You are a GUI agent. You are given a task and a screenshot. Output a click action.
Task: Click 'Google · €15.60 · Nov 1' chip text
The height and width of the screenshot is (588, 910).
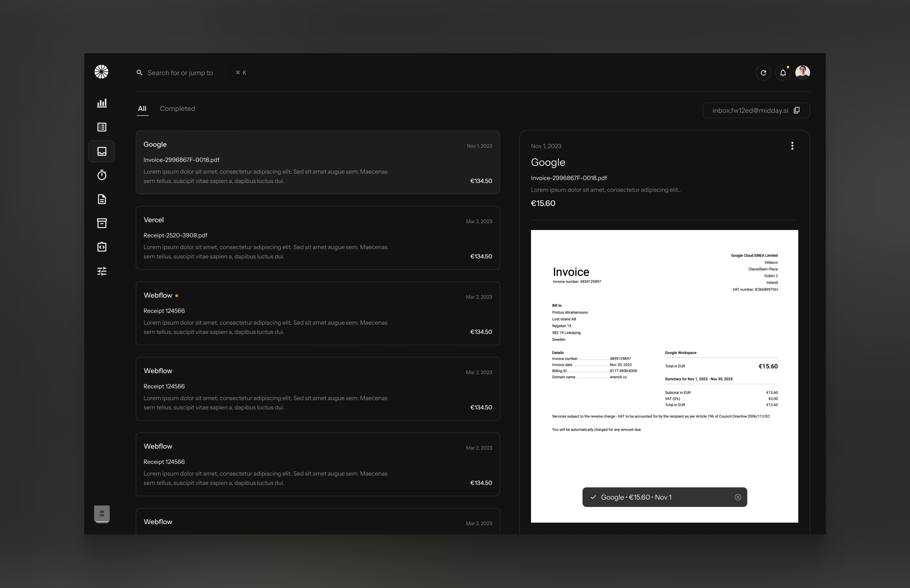click(x=636, y=497)
